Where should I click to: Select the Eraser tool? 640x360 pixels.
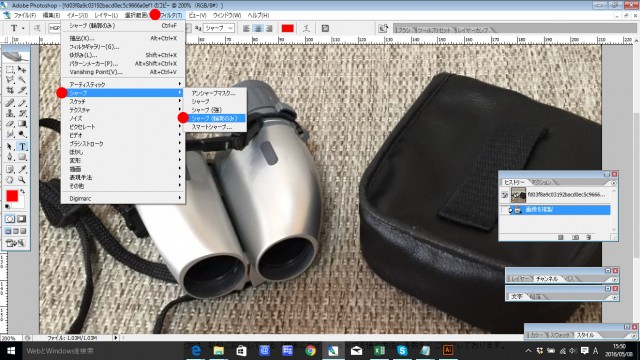(10, 124)
